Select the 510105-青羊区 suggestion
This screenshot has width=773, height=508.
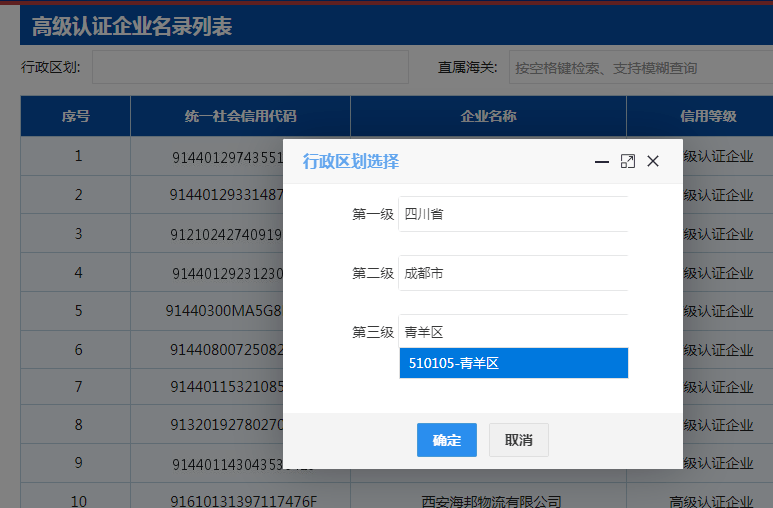tap(514, 363)
